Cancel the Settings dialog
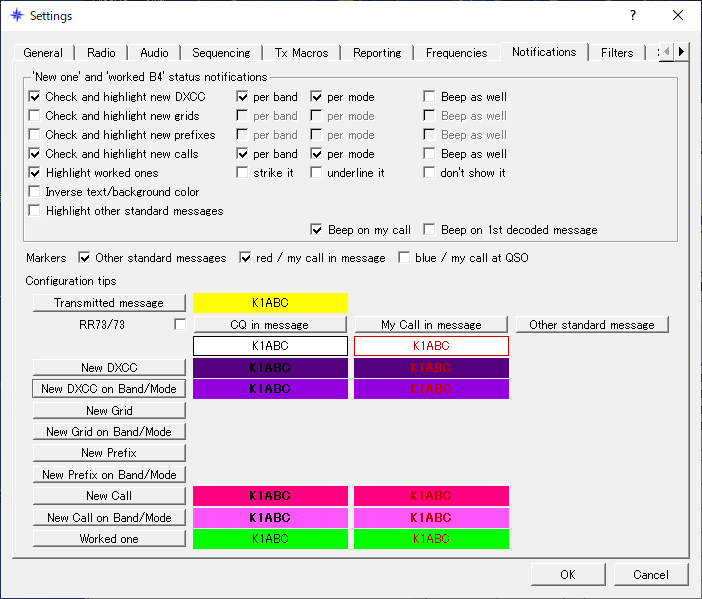Viewport: 702px width, 599px height. click(x=651, y=574)
